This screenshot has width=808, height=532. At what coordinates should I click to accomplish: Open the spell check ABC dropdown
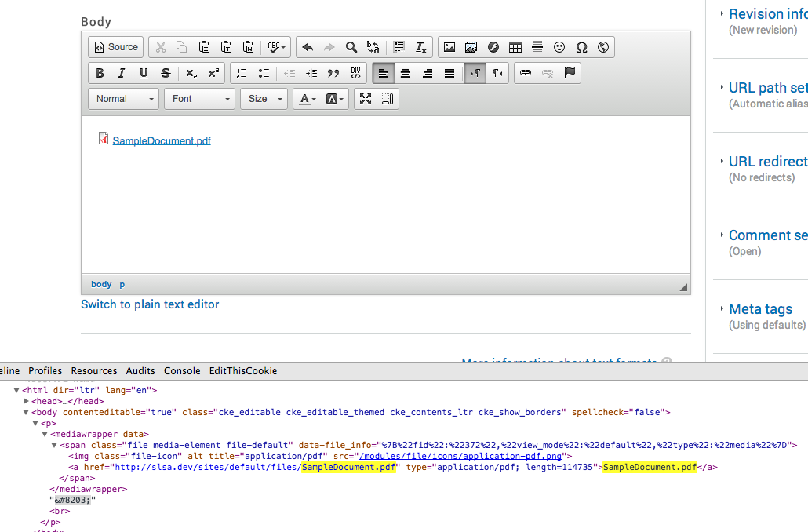(276, 47)
